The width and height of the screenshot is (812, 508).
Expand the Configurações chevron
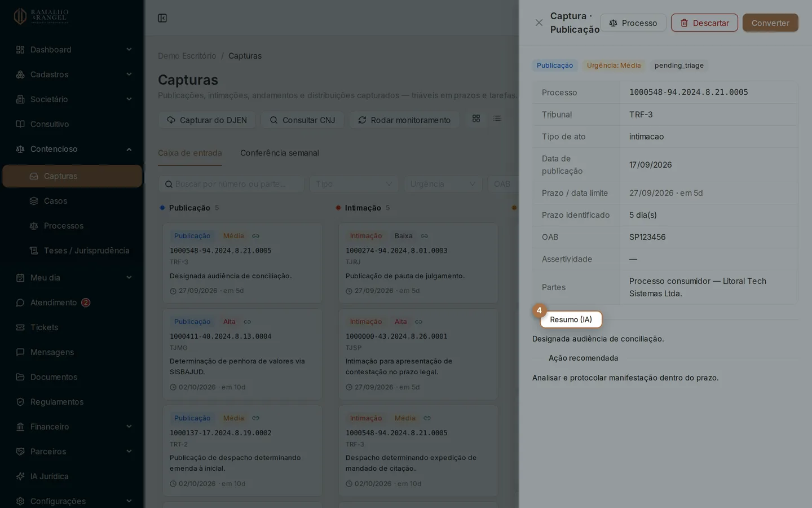coord(129,501)
